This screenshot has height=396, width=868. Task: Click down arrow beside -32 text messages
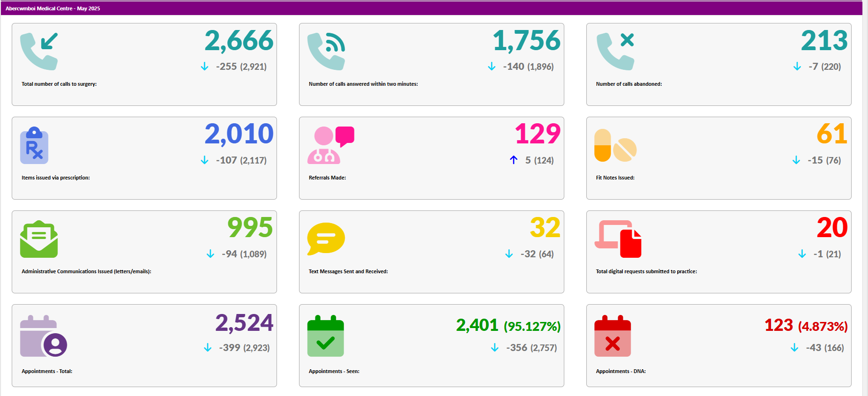point(509,254)
